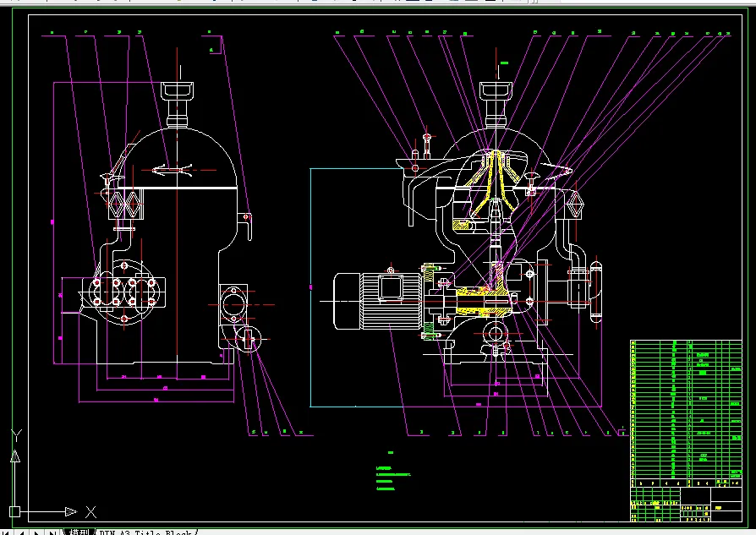The width and height of the screenshot is (756, 535).
Task: Select the cyan dimension rectangle left of motor
Action: point(357,287)
